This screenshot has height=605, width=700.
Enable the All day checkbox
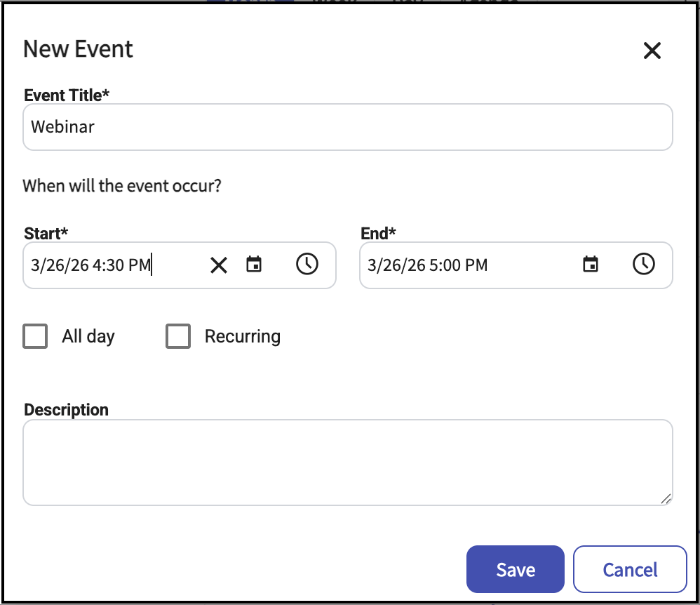[35, 336]
